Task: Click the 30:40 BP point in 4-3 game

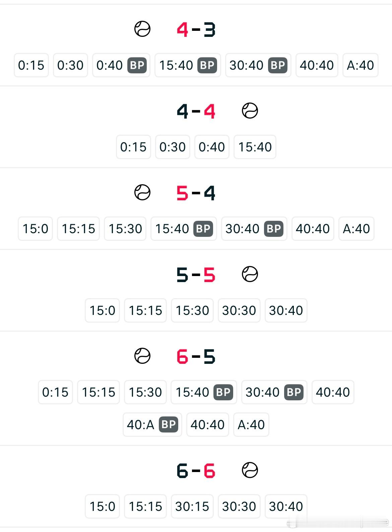Action: [258, 65]
